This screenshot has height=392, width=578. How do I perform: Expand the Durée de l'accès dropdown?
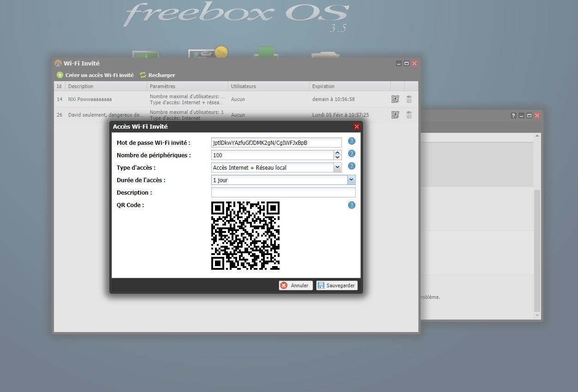click(351, 180)
